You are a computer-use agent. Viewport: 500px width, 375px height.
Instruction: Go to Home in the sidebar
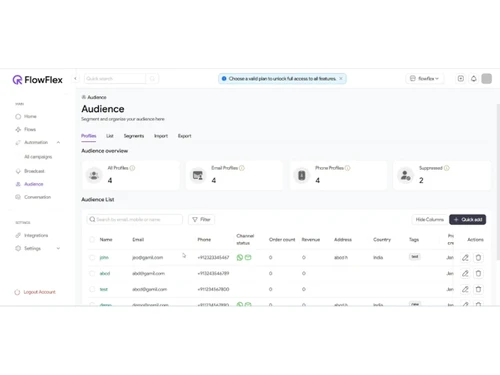click(x=26, y=116)
